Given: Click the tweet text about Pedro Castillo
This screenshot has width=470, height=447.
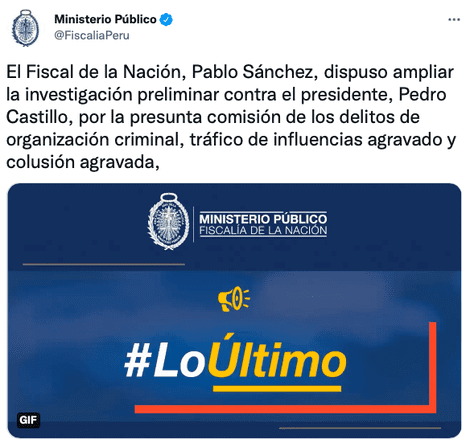Looking at the screenshot, I should click(x=230, y=117).
